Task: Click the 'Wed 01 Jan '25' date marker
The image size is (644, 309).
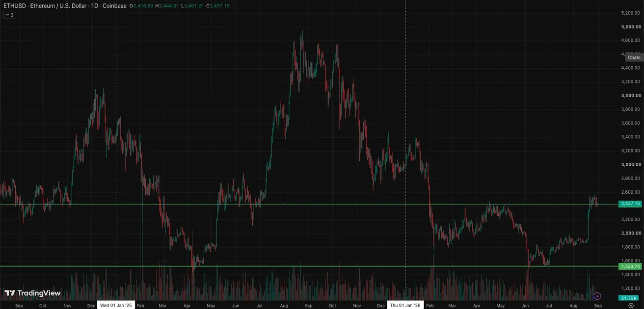Action: pyautogui.click(x=116, y=305)
